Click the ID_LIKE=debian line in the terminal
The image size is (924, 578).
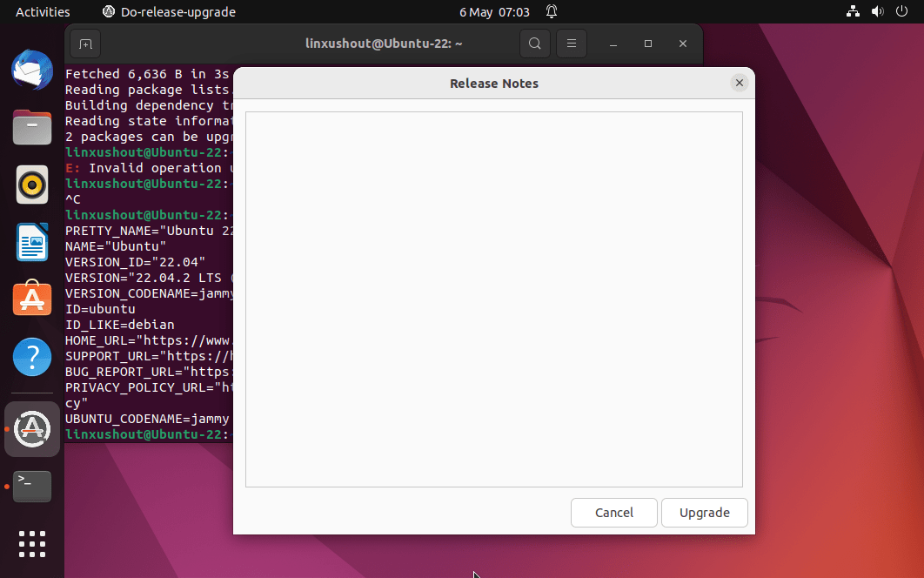click(x=119, y=325)
